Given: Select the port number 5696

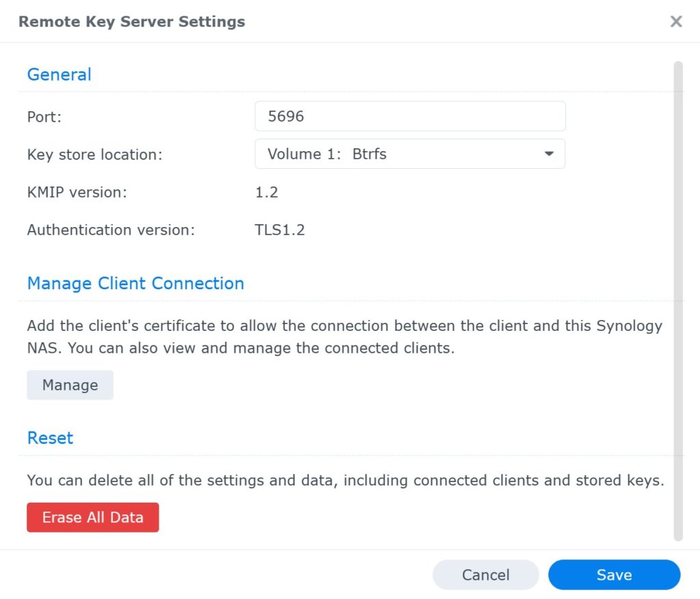Looking at the screenshot, I should [x=282, y=116].
